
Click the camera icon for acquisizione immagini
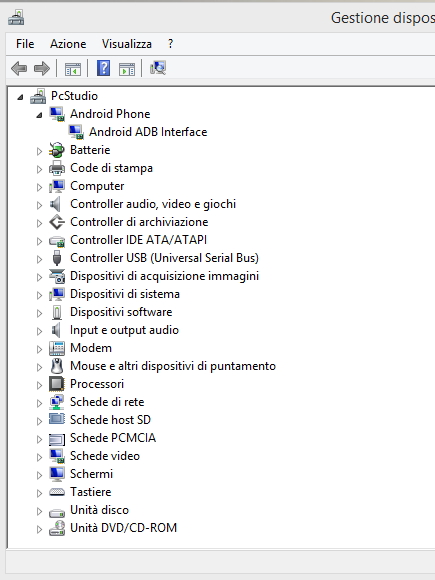[x=57, y=276]
